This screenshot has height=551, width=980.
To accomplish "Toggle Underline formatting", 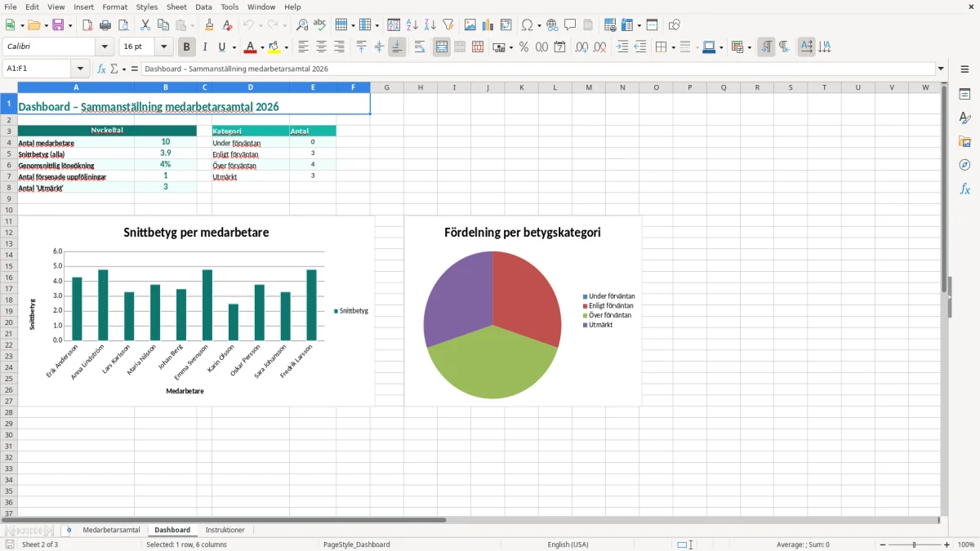I will coord(222,47).
